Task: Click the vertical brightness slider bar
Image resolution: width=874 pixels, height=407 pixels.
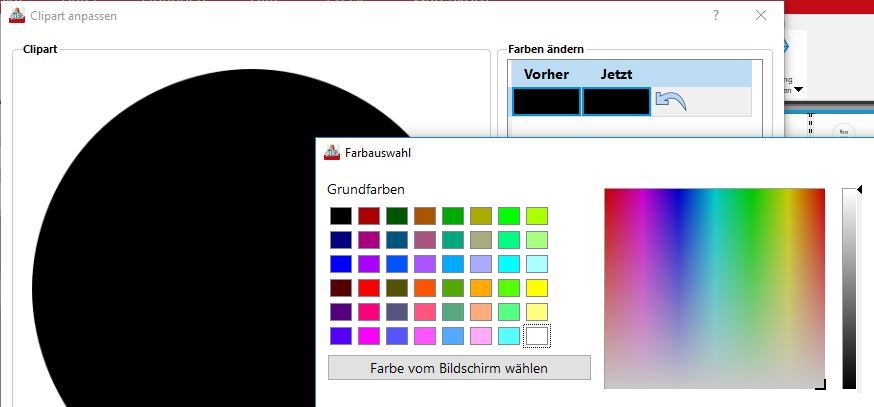Action: click(849, 288)
